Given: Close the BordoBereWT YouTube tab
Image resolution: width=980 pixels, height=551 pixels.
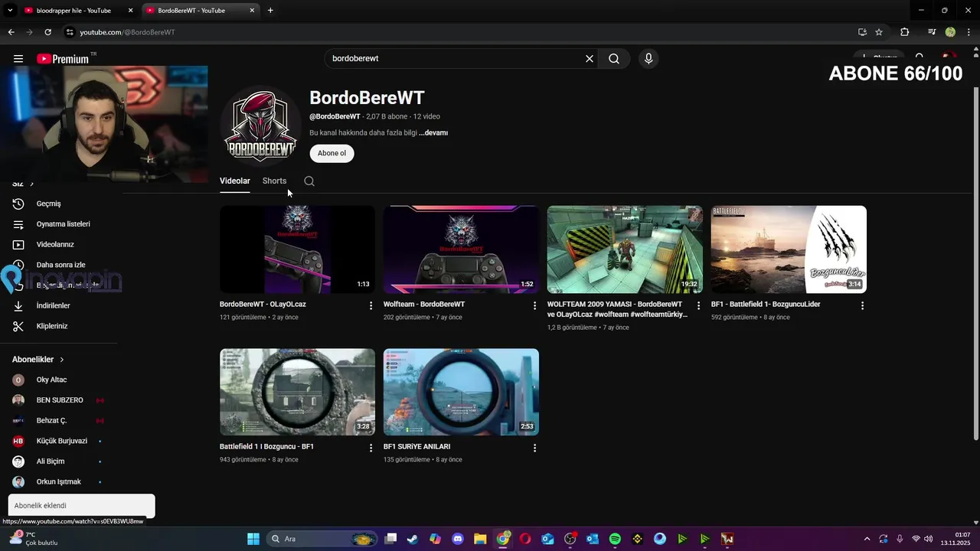Looking at the screenshot, I should (253, 11).
